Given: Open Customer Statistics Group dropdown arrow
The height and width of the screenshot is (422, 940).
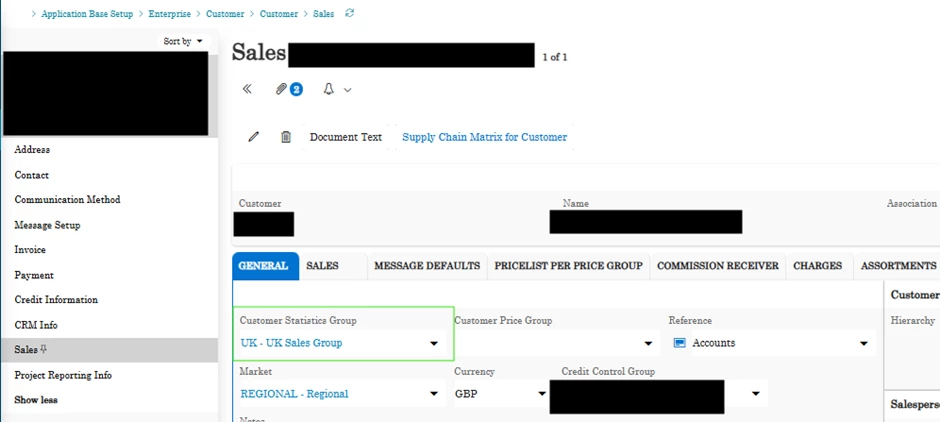Looking at the screenshot, I should [x=433, y=343].
